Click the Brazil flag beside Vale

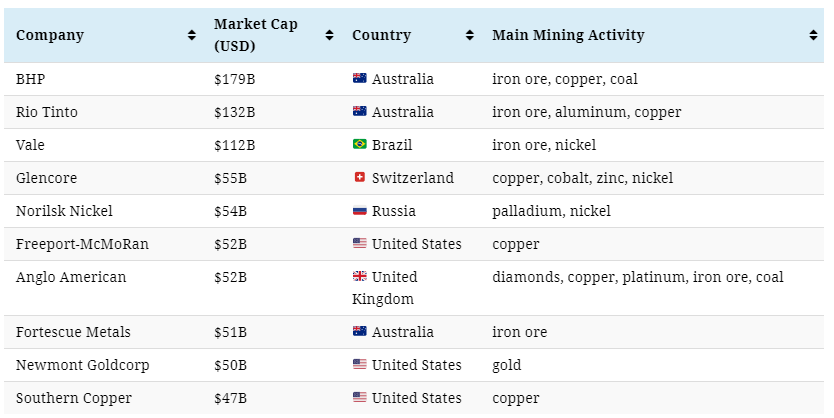coord(359,145)
